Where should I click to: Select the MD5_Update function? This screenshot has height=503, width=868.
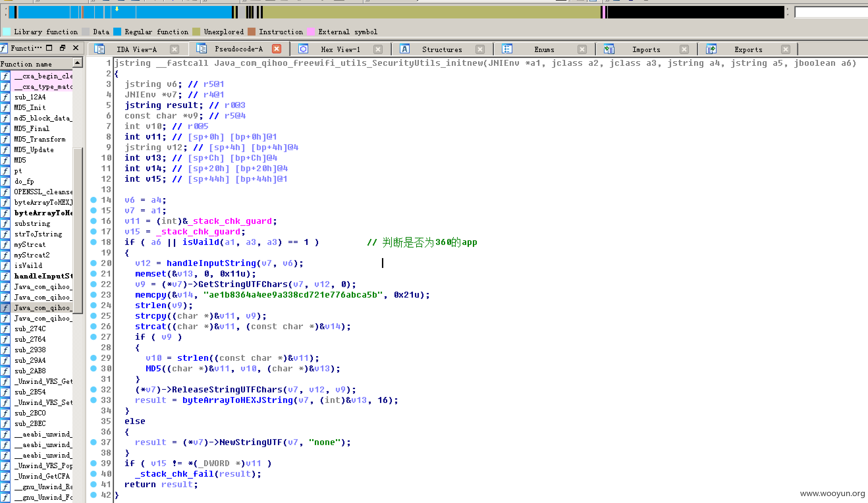pyautogui.click(x=34, y=150)
